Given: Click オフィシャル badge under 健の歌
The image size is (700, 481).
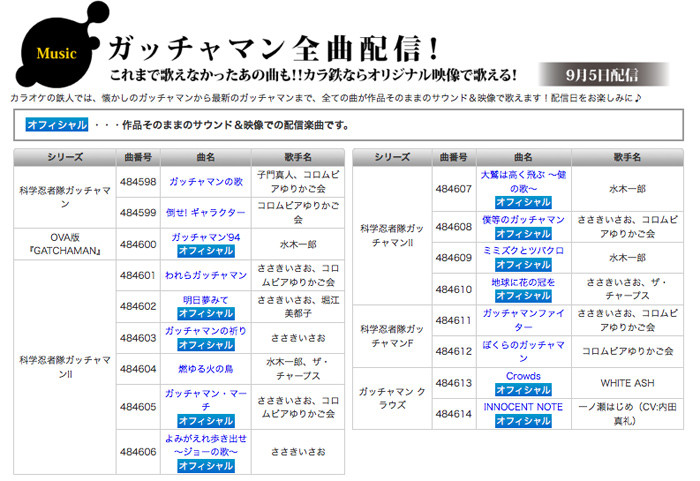Looking at the screenshot, I should (523, 202).
